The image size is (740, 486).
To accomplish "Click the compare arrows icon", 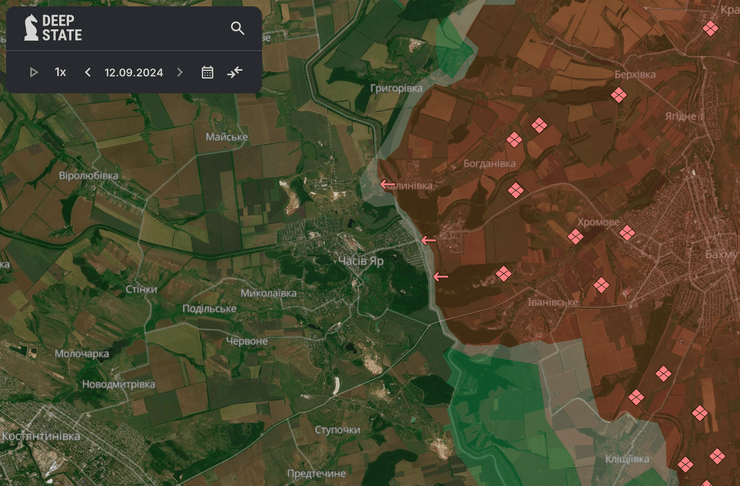I will 235,72.
